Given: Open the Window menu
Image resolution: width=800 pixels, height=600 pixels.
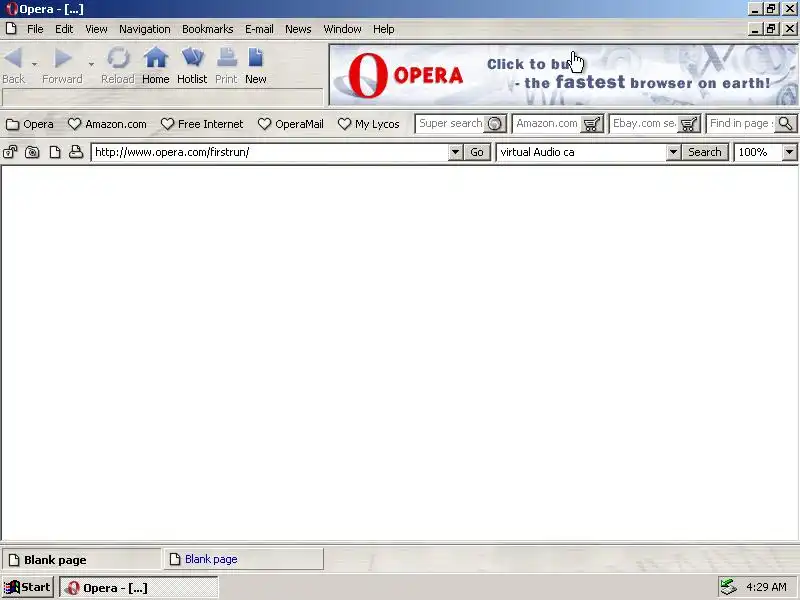Looking at the screenshot, I should 342,29.
